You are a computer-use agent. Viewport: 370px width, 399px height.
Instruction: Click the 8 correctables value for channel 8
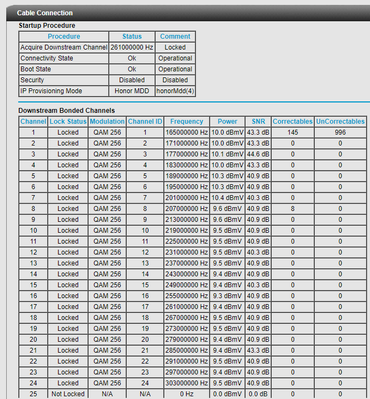(293, 209)
